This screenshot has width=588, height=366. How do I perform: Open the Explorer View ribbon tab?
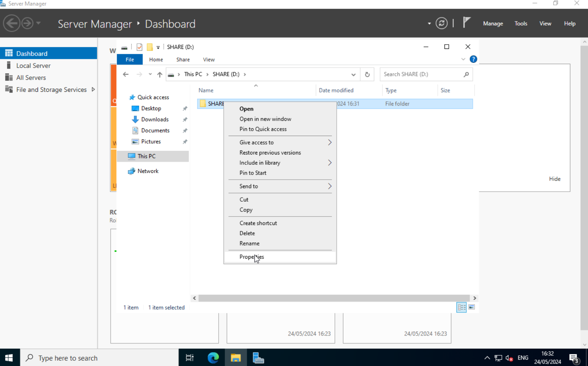click(209, 60)
